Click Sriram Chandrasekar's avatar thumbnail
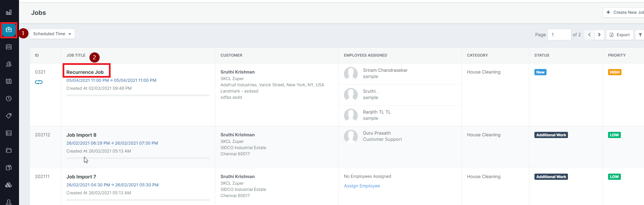This screenshot has width=644, height=205. 351,74
